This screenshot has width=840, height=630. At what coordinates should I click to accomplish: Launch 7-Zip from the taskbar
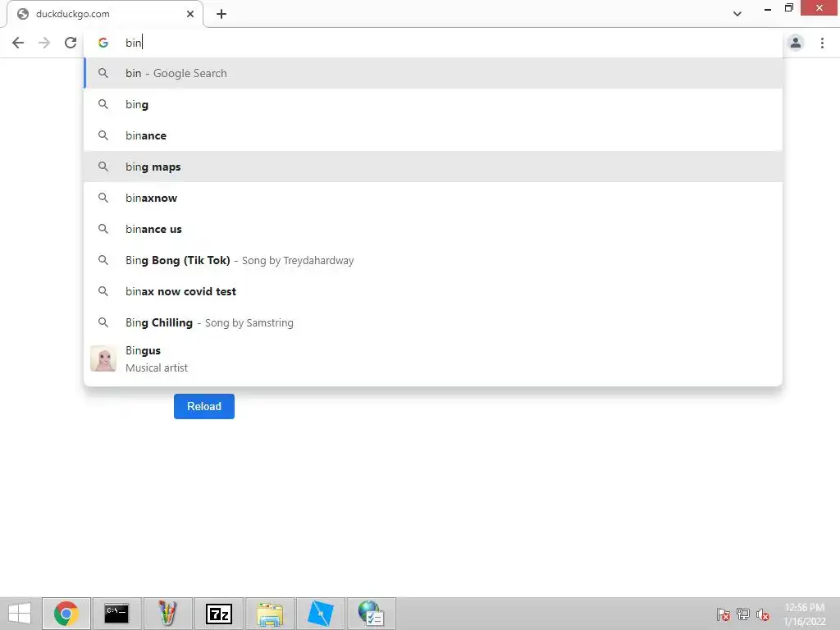tap(218, 614)
